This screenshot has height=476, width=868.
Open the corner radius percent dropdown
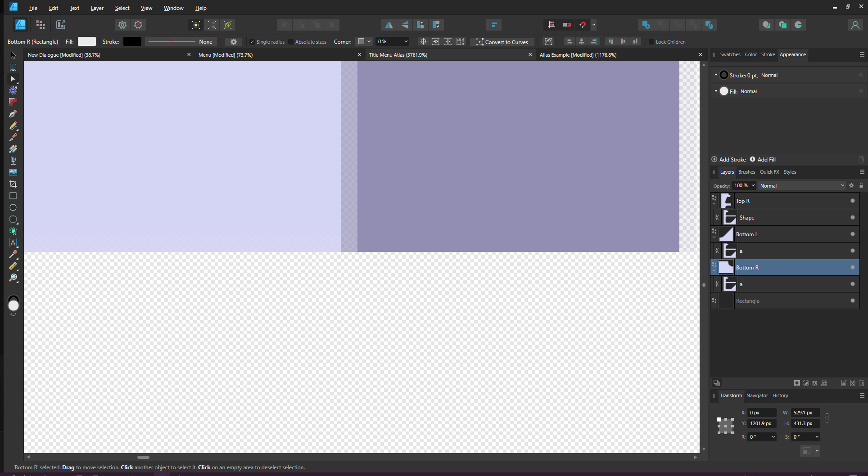click(406, 41)
